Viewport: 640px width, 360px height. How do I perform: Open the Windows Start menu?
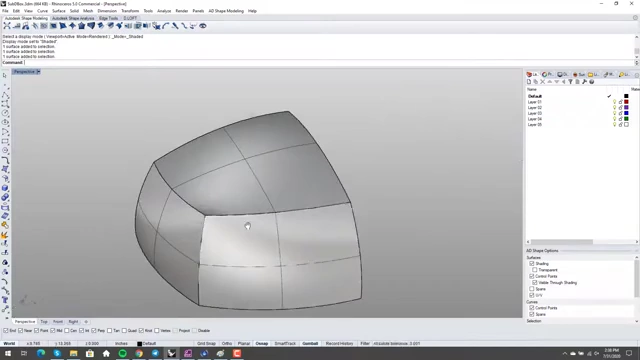pos(8,353)
